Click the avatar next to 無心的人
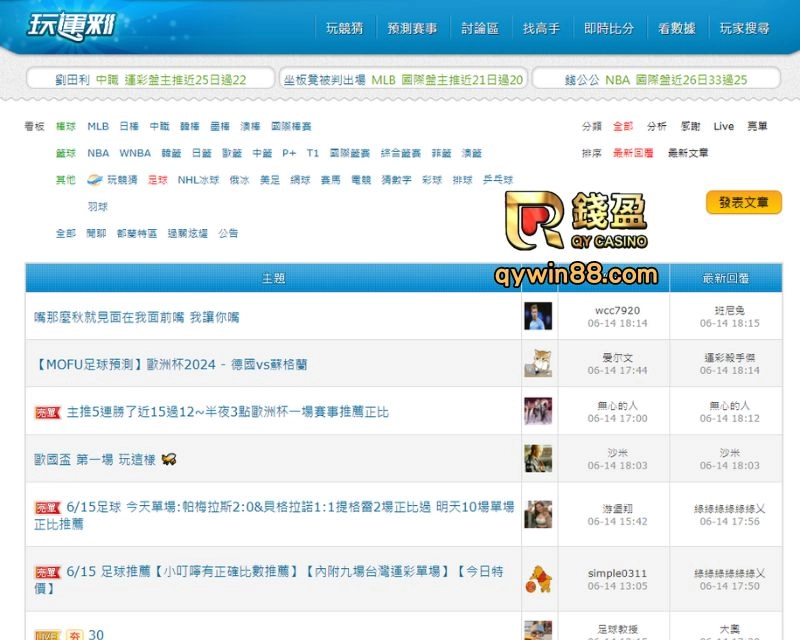800x640 pixels. point(538,411)
